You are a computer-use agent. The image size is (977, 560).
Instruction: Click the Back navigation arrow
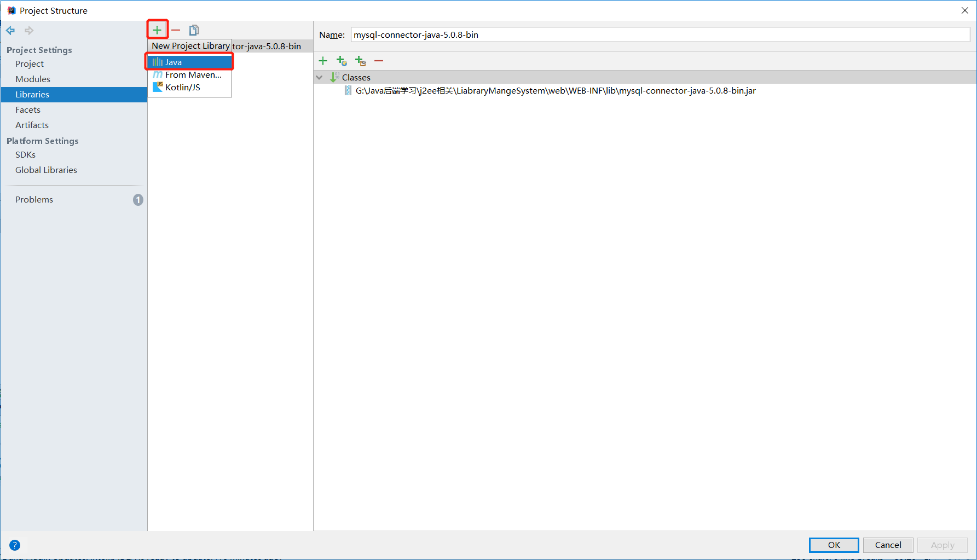(11, 31)
